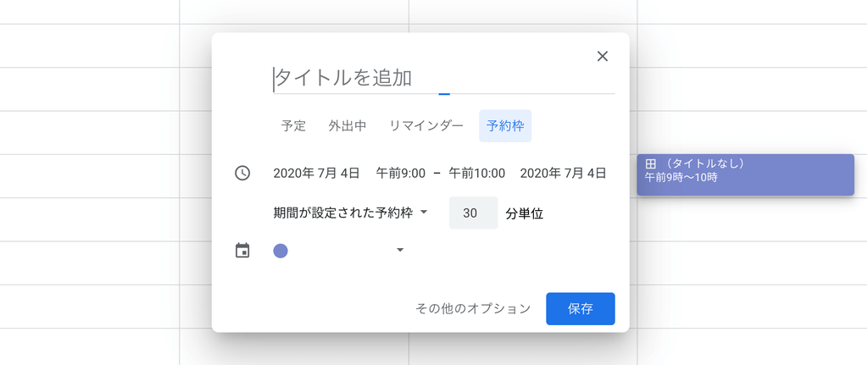Select the (タイトルなし) event block in calendar
868x365 pixels.
[745, 174]
